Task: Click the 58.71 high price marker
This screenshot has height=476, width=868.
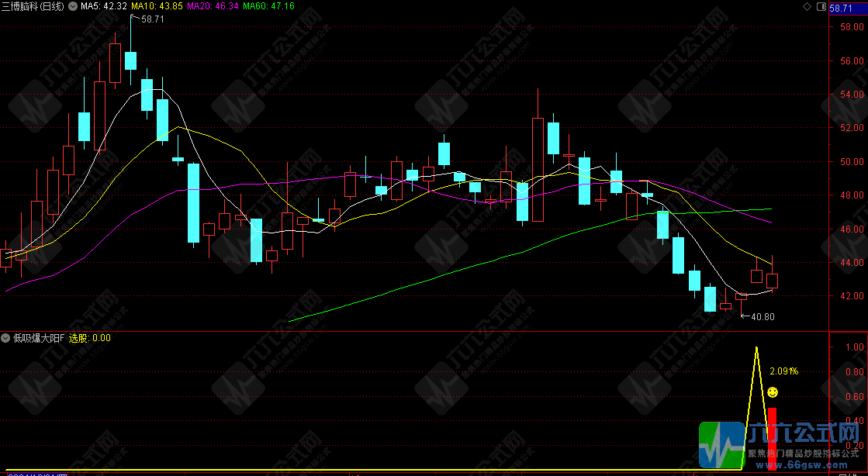Action: pyautogui.click(x=153, y=19)
